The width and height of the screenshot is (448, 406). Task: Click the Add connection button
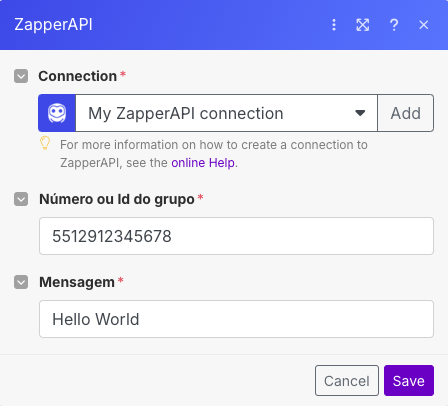point(406,113)
